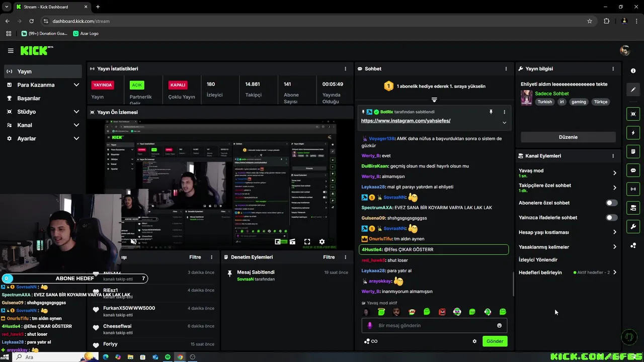This screenshot has height=362, width=644.
Task: Open the chat settings gear beside Gönder
Action: [x=474, y=341]
